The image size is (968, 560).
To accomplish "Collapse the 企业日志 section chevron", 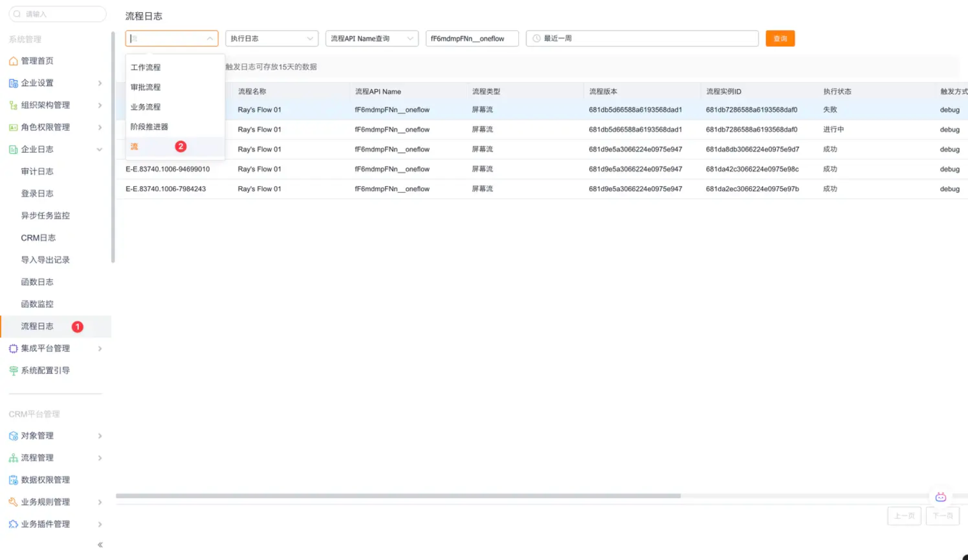I will 100,150.
